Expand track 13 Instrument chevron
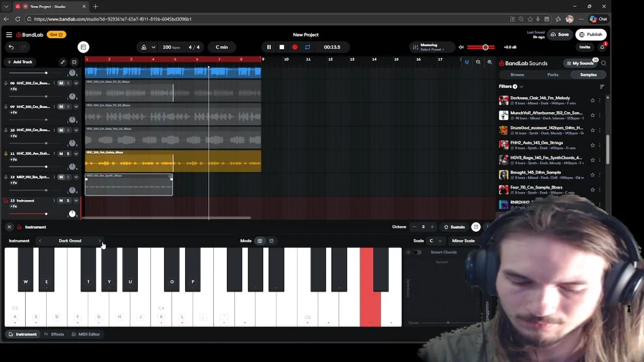Screen dimensions: 644x362 pyautogui.click(x=76, y=201)
